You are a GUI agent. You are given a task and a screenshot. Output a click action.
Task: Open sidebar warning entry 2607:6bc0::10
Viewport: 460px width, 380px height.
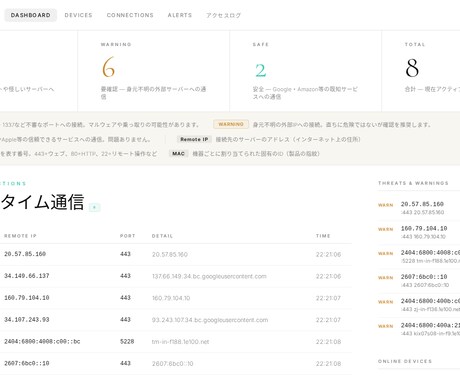[419, 281]
